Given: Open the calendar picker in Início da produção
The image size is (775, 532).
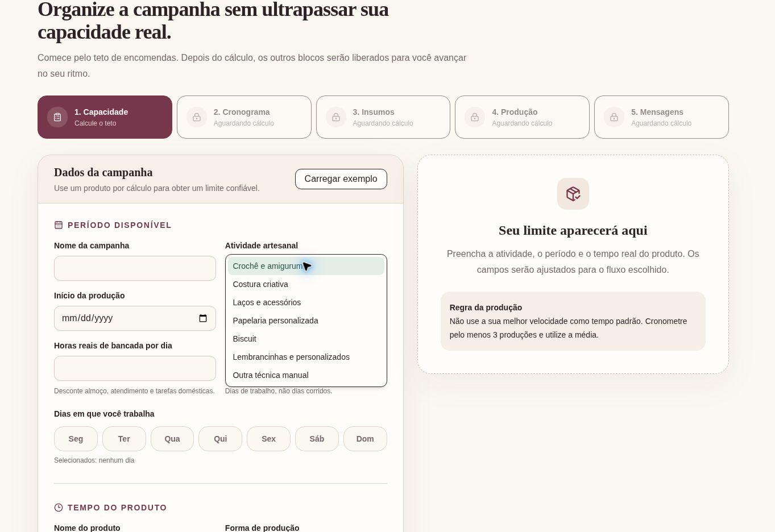Looking at the screenshot, I should tap(203, 318).
